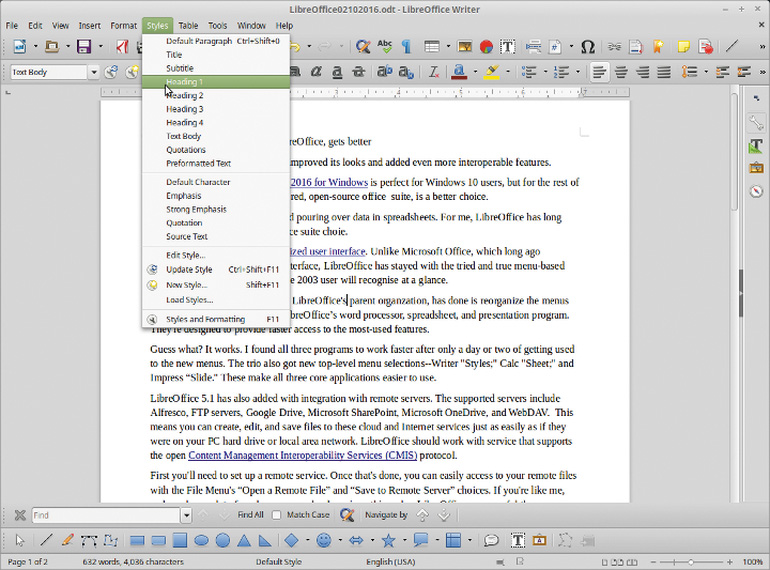Insert a chart via pie icon

pyautogui.click(x=486, y=47)
